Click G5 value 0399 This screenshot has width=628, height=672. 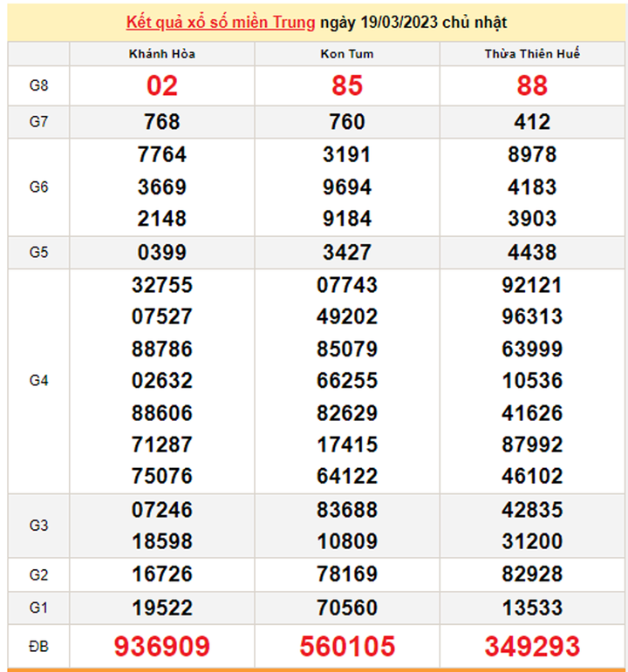coord(162,252)
